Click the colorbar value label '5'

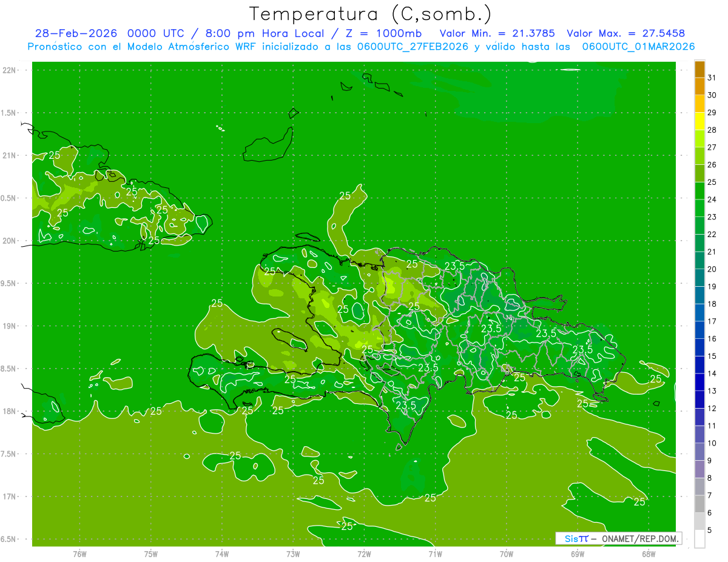(710, 530)
